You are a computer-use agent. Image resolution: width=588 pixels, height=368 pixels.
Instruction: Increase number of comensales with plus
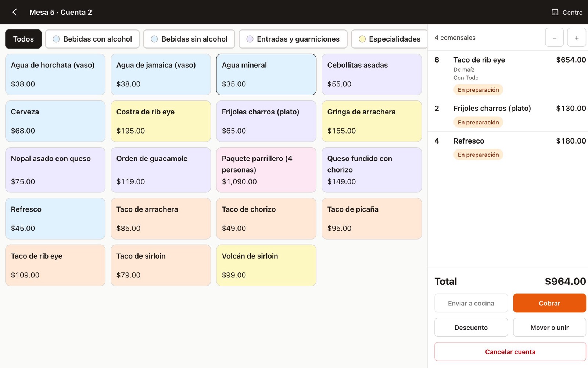click(577, 38)
